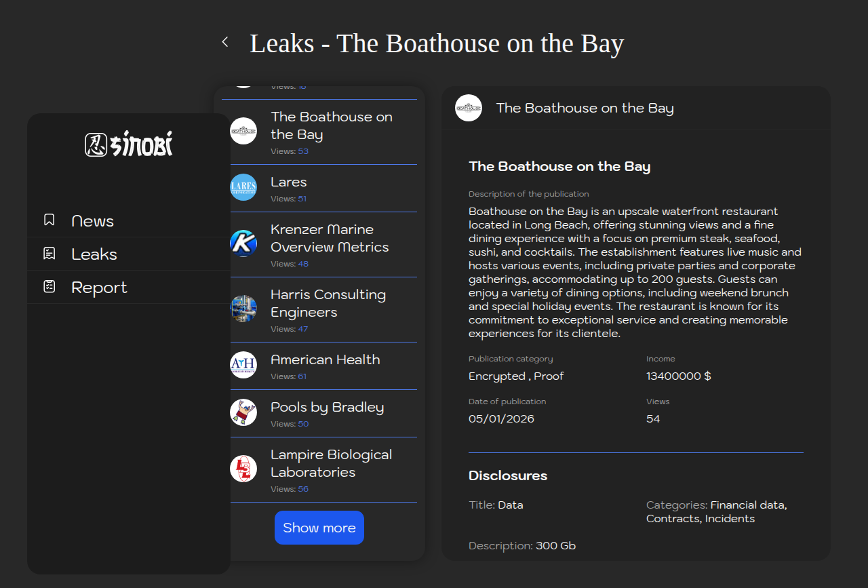
Task: Click the bookmark icon next to News
Action: point(49,220)
